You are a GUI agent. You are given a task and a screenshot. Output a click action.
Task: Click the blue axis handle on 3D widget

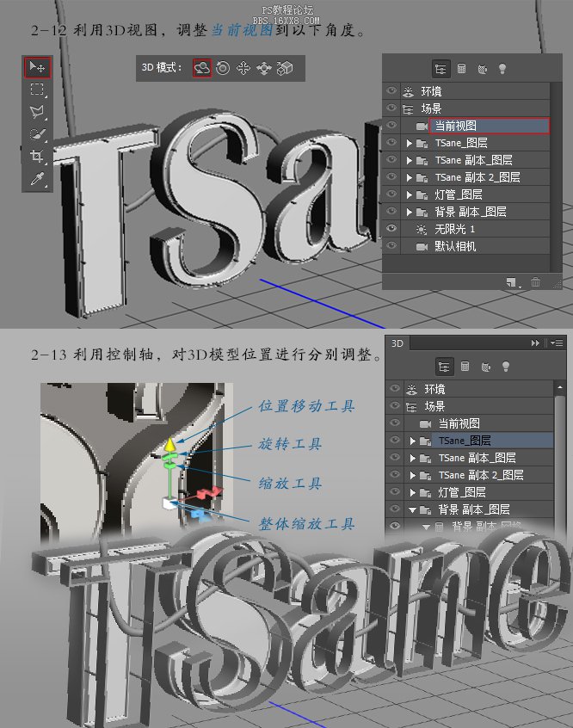(x=200, y=514)
